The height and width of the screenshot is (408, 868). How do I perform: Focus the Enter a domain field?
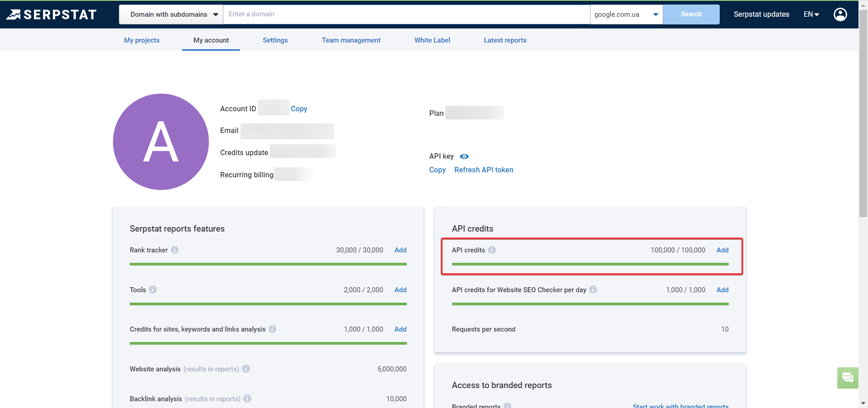point(406,14)
